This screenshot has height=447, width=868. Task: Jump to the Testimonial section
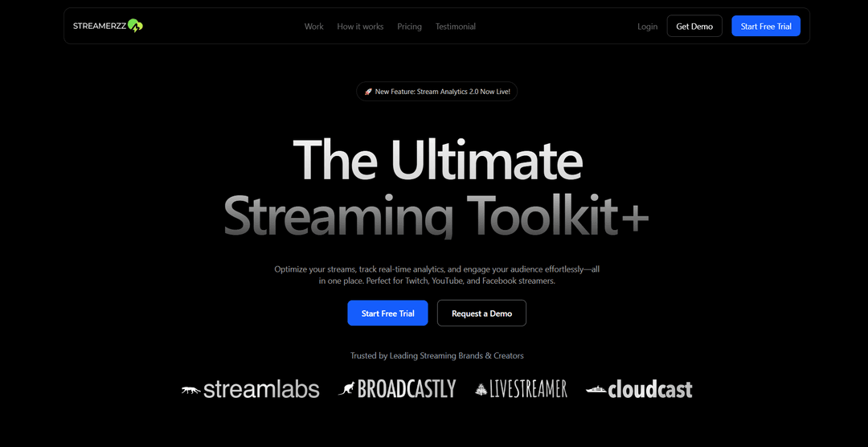(x=455, y=27)
